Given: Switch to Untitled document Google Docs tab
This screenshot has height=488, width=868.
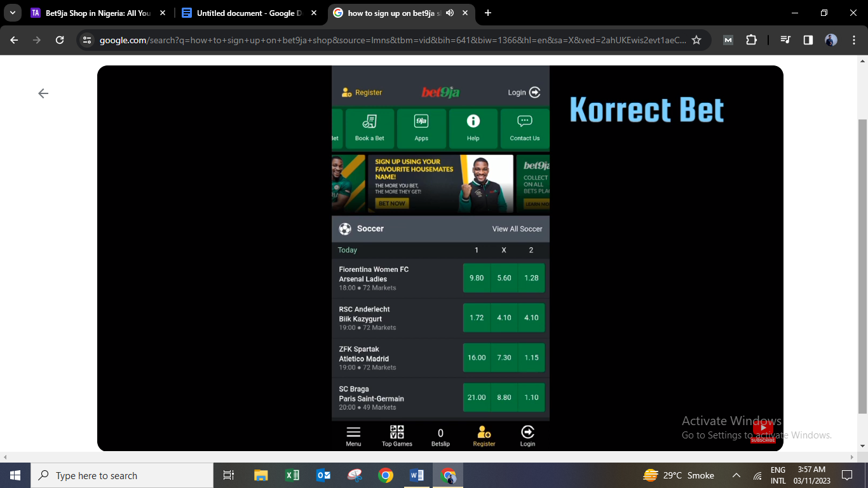Looking at the screenshot, I should [249, 13].
